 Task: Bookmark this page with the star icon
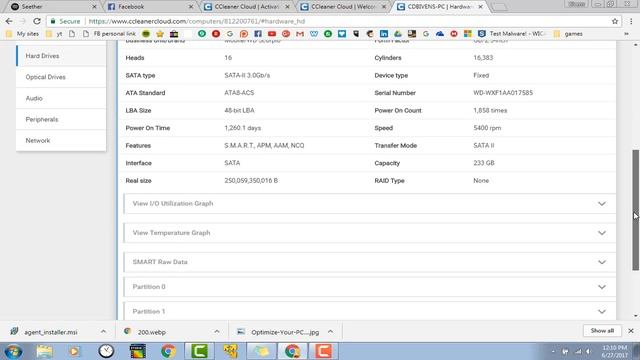615,21
